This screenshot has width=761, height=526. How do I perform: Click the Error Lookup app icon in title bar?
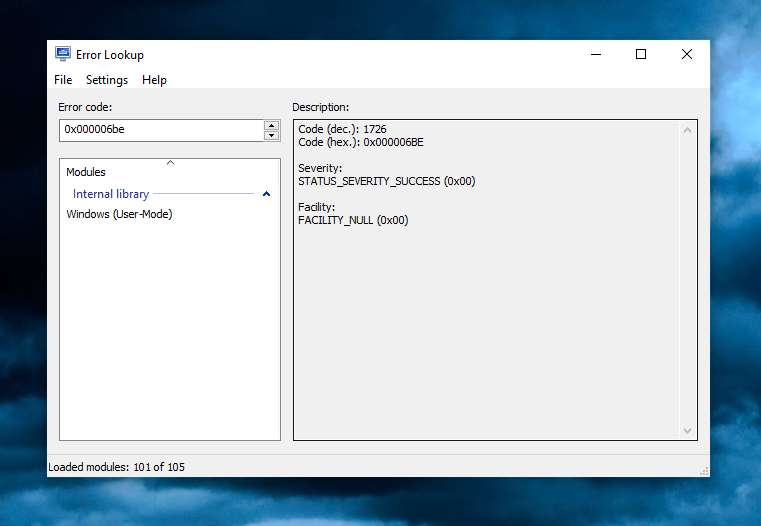63,54
